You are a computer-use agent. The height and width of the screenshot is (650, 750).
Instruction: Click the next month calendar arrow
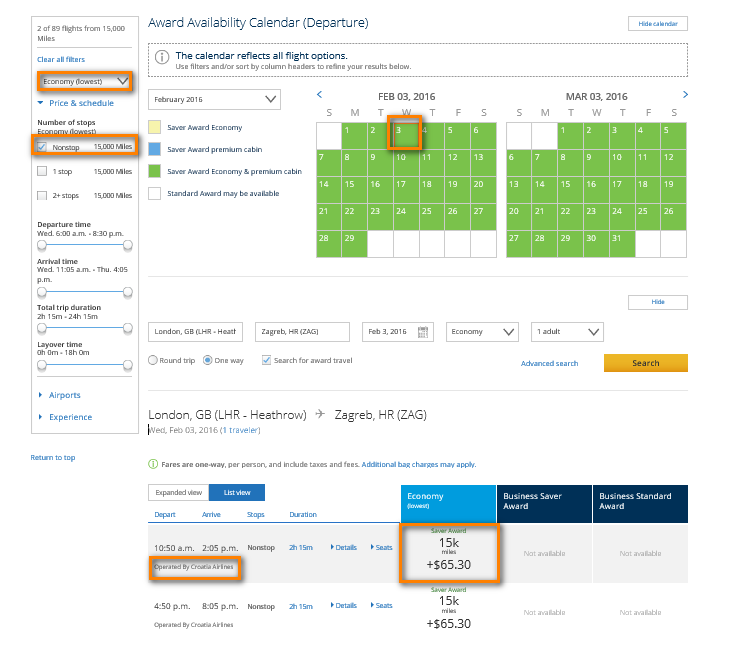tap(685, 95)
